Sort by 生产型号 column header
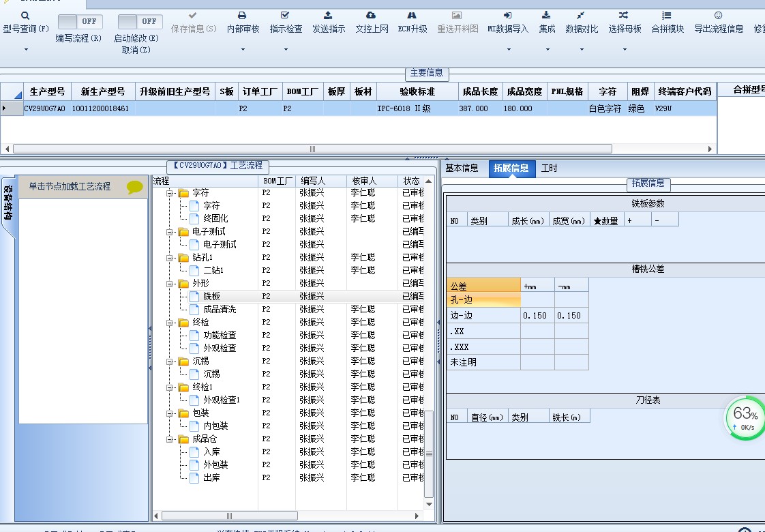Viewport: 765px width, 532px height. (x=47, y=91)
